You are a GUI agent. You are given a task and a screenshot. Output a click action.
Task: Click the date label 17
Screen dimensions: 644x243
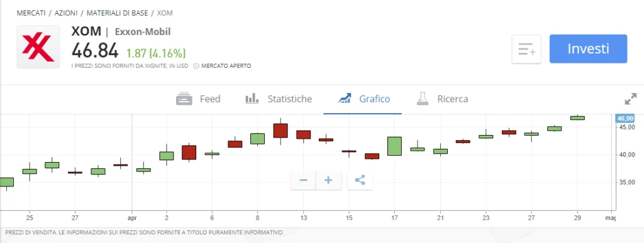tap(394, 218)
